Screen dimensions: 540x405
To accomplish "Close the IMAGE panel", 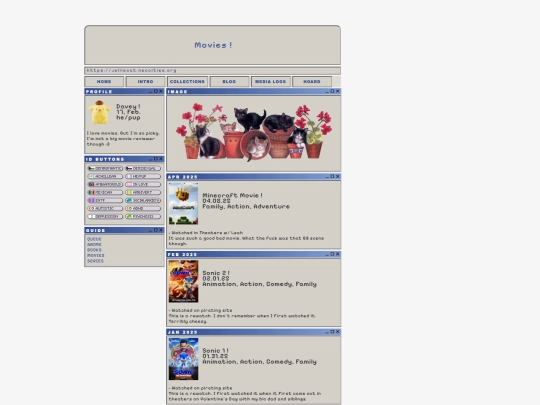I will click(338, 91).
